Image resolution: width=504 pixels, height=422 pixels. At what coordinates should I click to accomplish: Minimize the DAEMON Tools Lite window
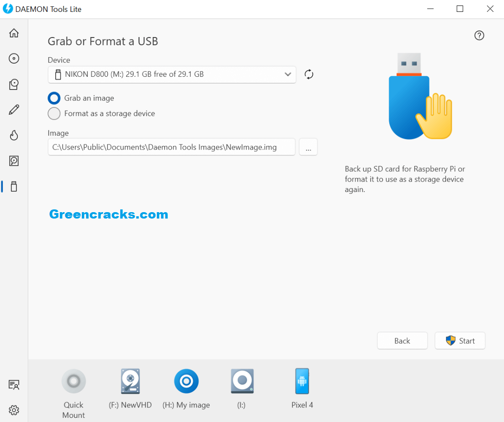click(x=430, y=9)
